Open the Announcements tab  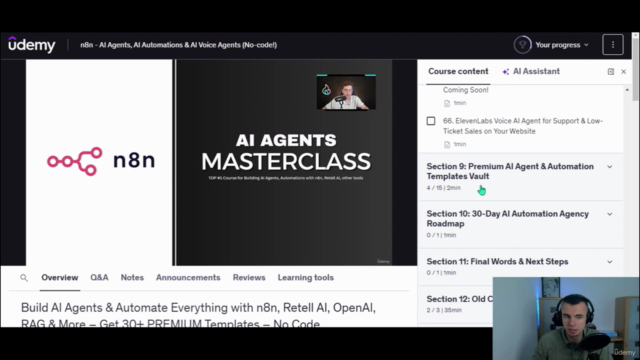coord(188,278)
